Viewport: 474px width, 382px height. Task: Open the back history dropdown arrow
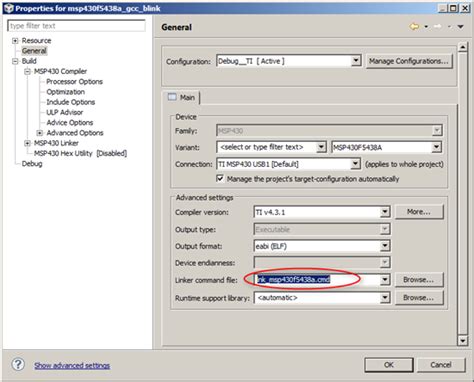click(x=426, y=27)
